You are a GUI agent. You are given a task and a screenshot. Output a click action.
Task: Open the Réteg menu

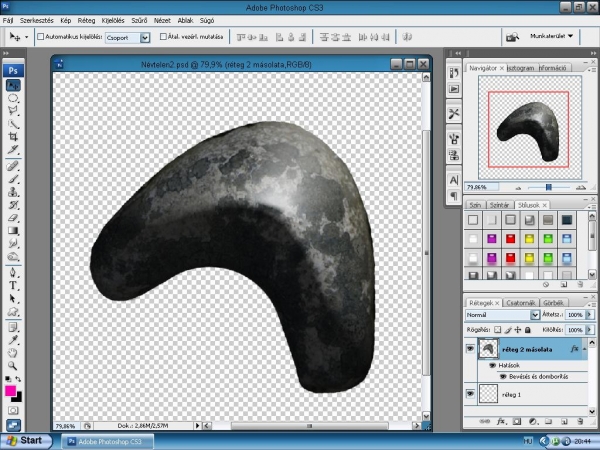(x=86, y=20)
